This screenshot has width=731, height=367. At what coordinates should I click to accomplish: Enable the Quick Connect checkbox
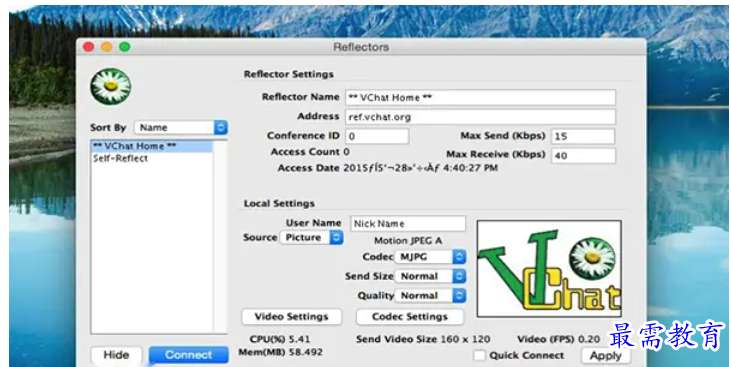click(x=479, y=355)
